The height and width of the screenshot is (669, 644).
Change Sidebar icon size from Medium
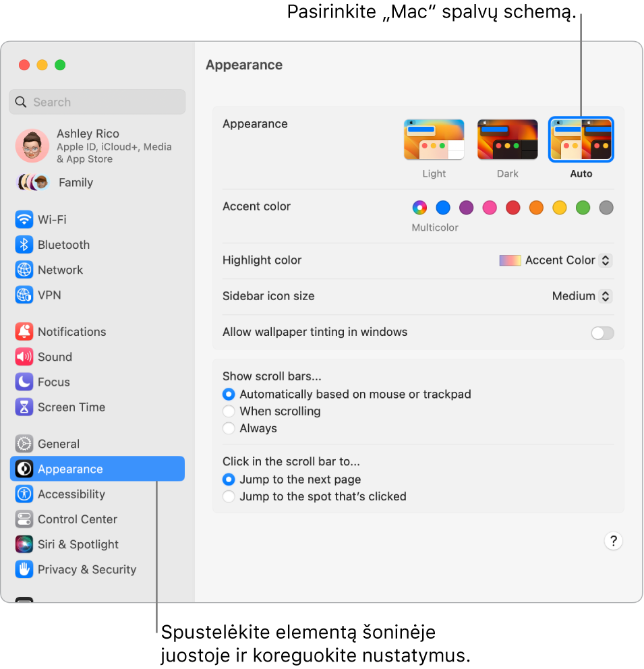pyautogui.click(x=581, y=295)
